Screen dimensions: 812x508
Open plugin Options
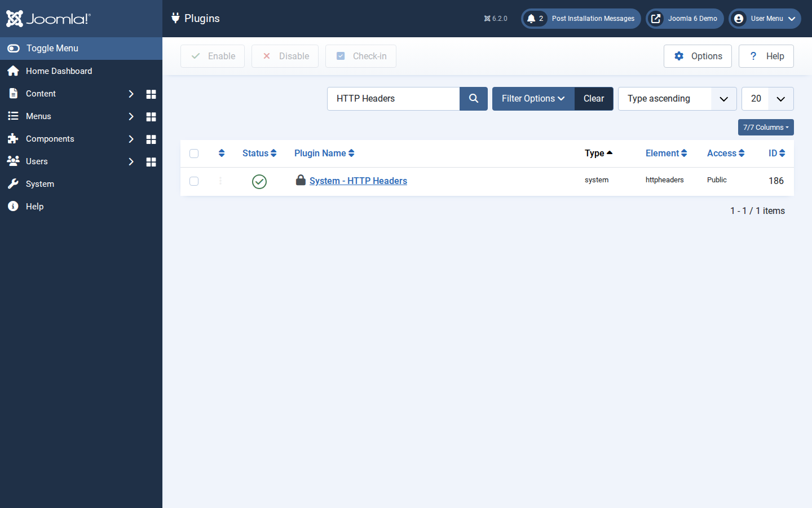click(698, 56)
